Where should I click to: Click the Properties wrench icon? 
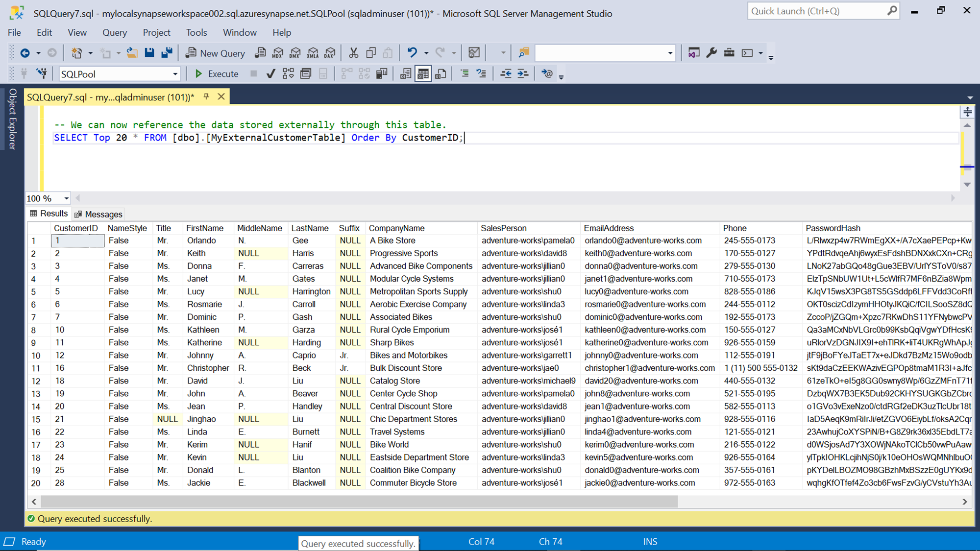pyautogui.click(x=711, y=53)
